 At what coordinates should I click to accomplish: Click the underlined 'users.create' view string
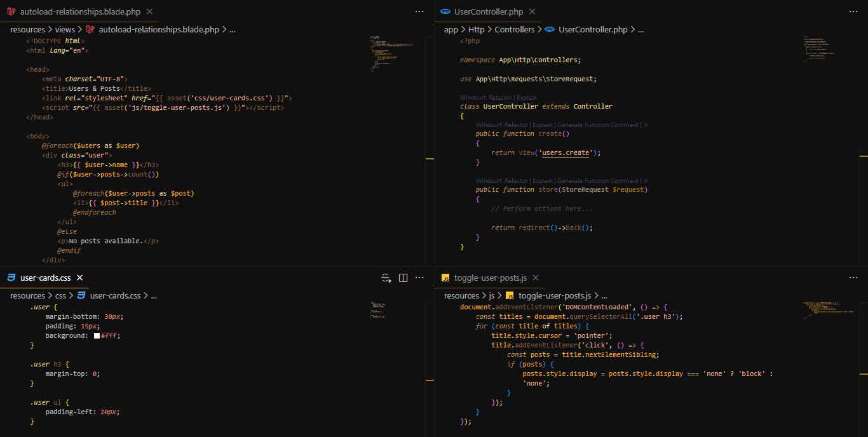pos(567,152)
